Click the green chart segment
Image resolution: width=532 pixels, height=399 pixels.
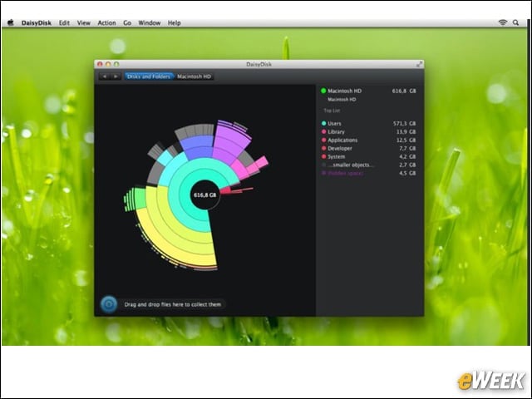coord(139,199)
